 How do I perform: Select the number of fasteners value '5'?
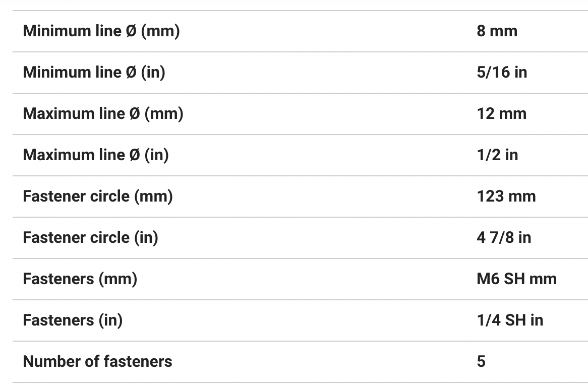[481, 362]
